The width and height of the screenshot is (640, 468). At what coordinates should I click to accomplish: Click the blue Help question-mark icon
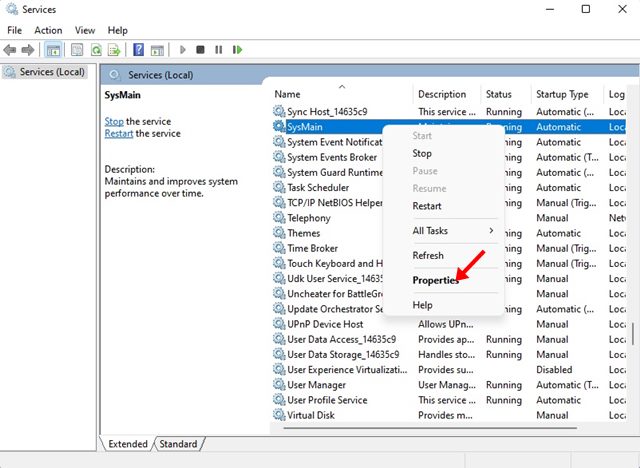click(x=139, y=50)
